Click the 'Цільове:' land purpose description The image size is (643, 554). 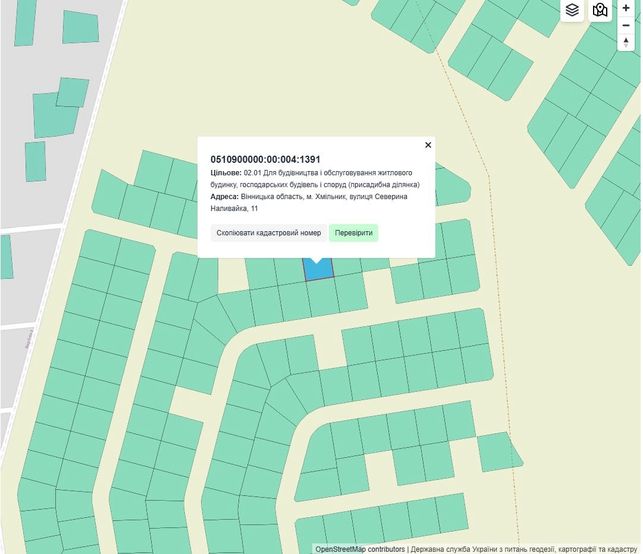(315, 179)
